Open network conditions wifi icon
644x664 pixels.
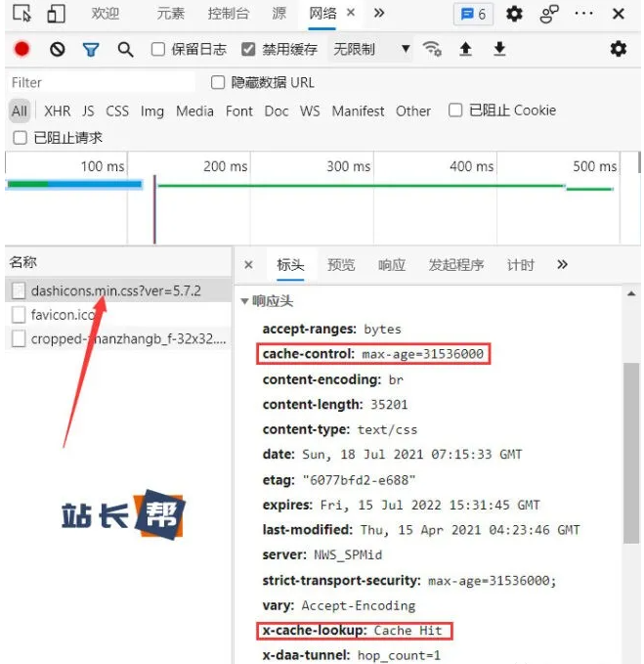tap(432, 49)
